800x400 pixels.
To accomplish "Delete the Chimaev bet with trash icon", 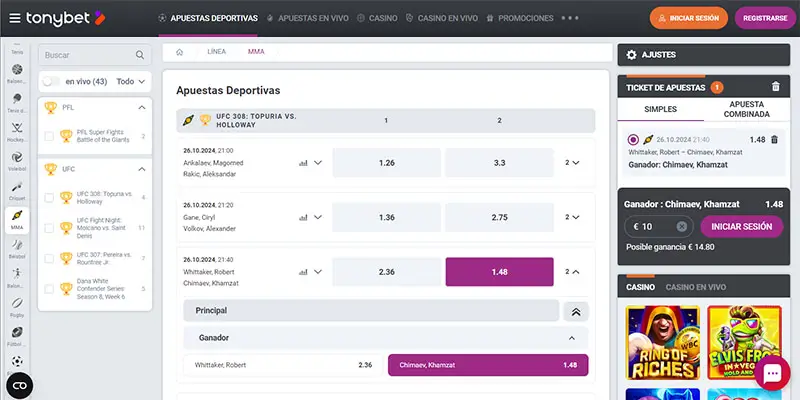I will [x=774, y=139].
